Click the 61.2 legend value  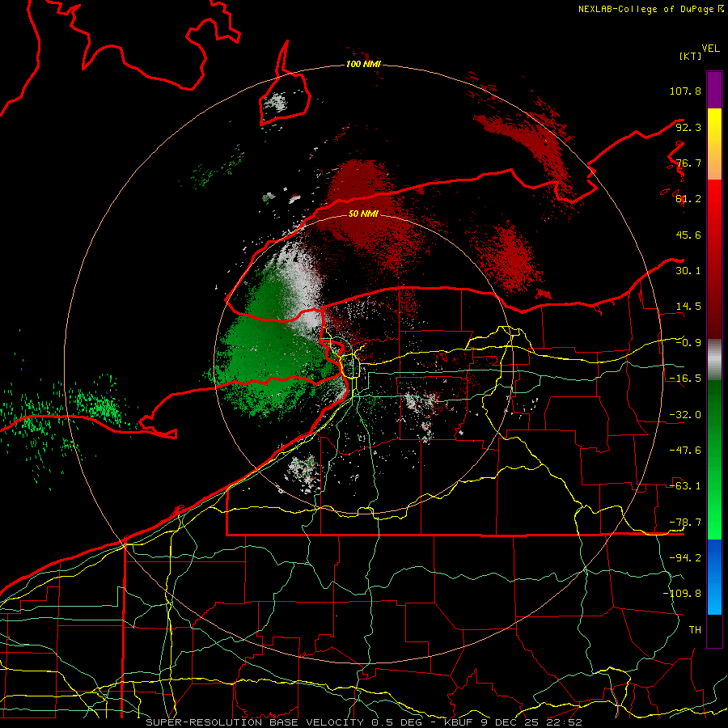pyautogui.click(x=688, y=199)
